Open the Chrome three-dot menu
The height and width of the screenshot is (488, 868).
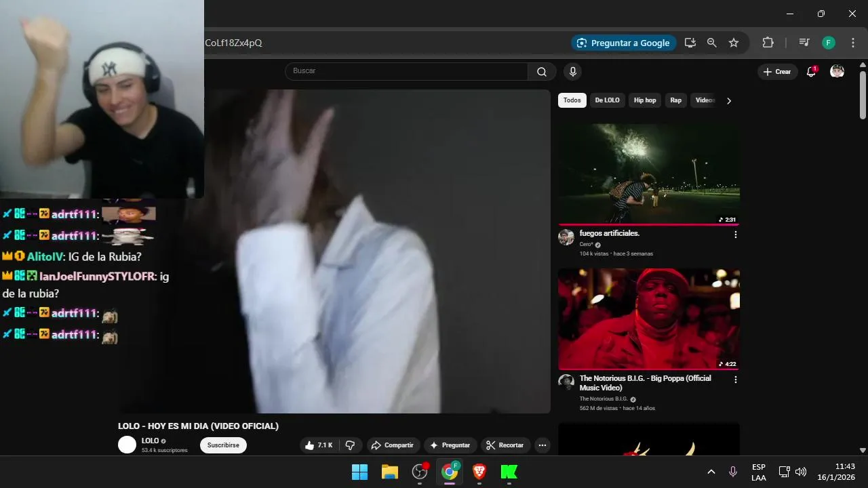[853, 43]
